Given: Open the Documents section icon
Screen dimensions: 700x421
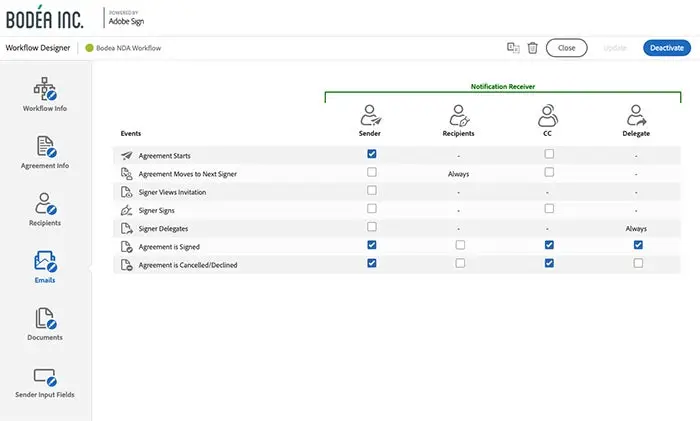Looking at the screenshot, I should pyautogui.click(x=44, y=319).
